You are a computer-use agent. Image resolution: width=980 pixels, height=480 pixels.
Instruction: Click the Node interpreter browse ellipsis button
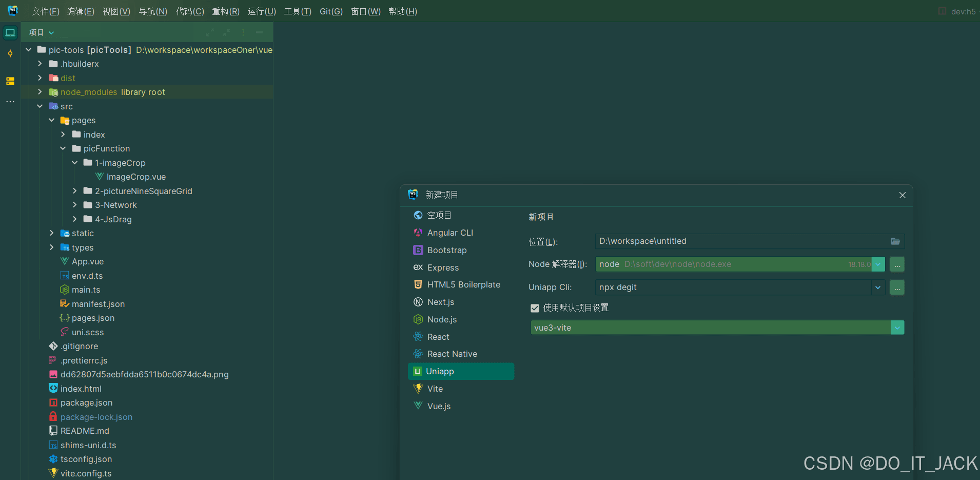pos(897,264)
